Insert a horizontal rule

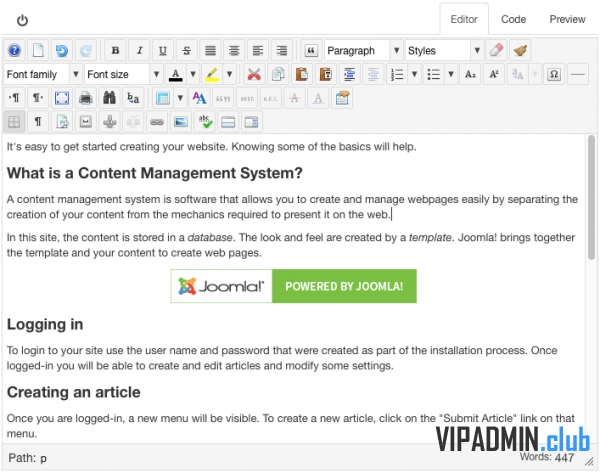[577, 74]
